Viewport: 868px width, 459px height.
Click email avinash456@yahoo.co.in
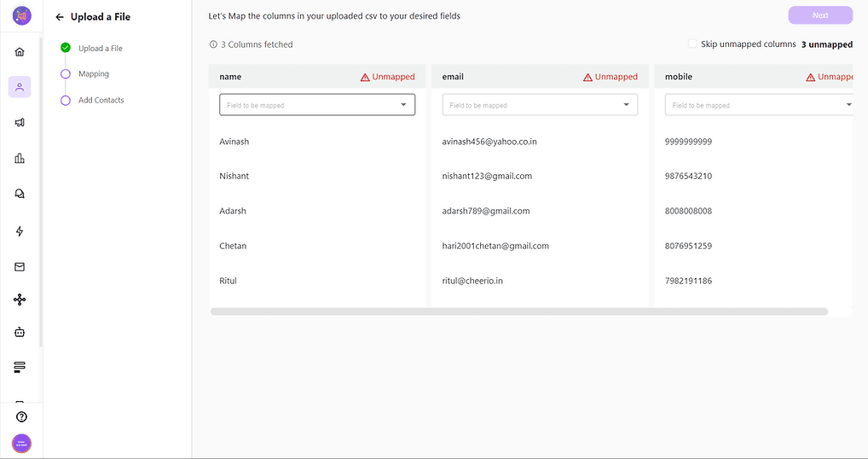click(489, 142)
